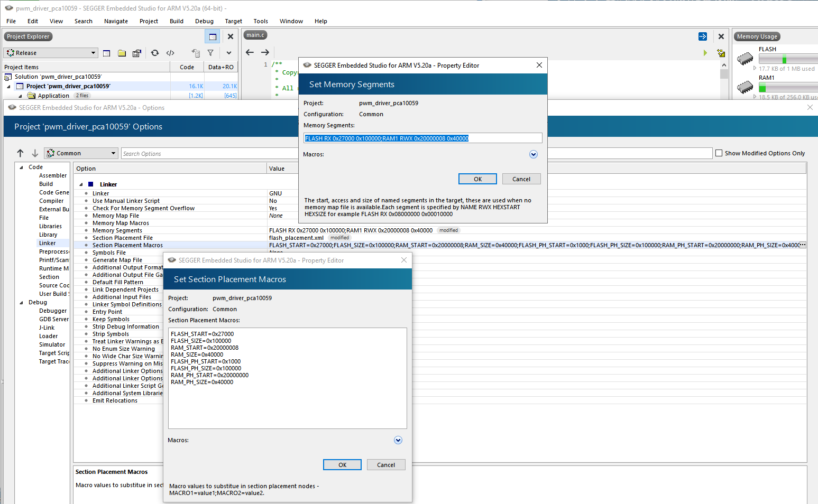The width and height of the screenshot is (818, 504).
Task: Click the RAM1 memory usage bar
Action: coord(788,87)
